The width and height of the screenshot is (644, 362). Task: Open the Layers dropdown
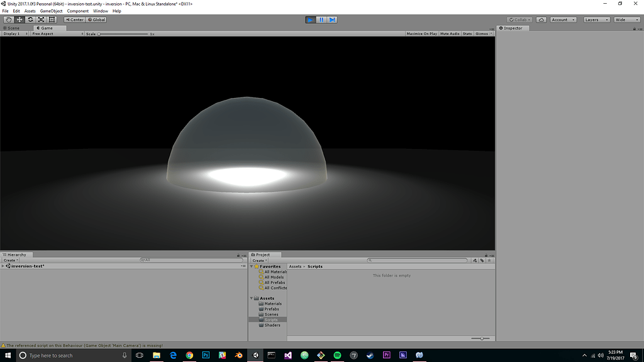[x=596, y=19]
